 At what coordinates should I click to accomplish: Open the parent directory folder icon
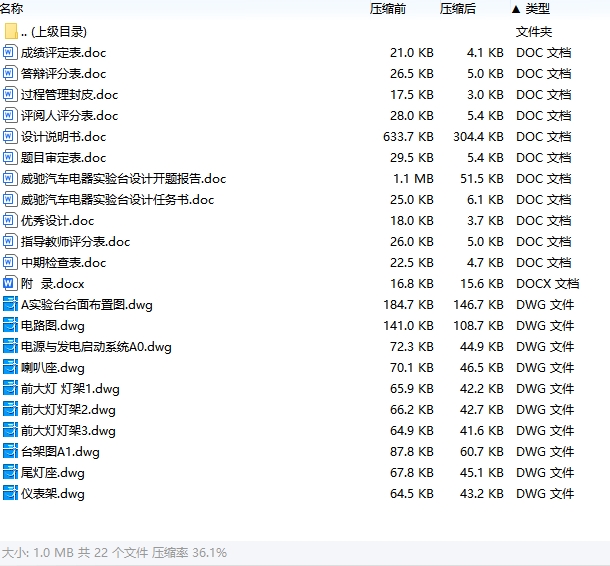11,32
